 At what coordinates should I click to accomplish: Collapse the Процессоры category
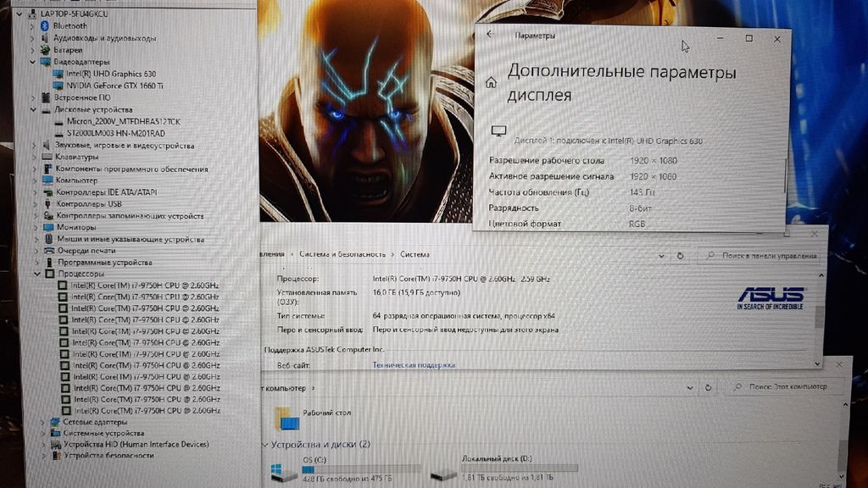point(38,274)
